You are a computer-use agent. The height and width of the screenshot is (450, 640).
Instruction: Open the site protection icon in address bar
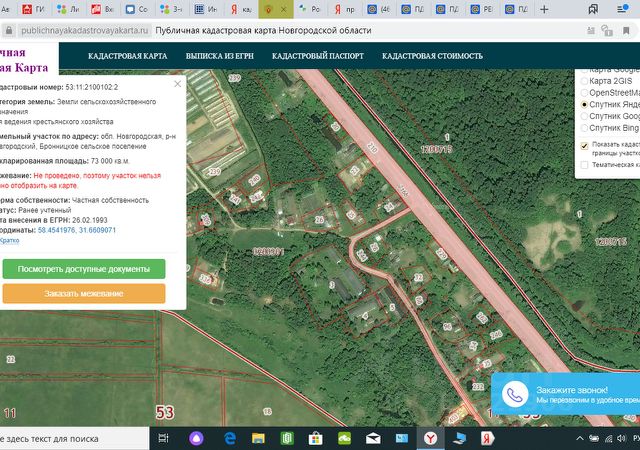point(607,30)
